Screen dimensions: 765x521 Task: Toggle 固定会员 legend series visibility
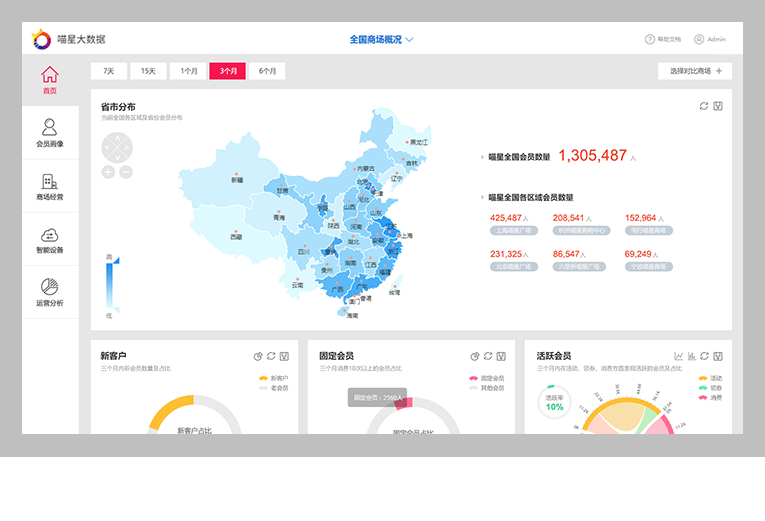click(487, 378)
